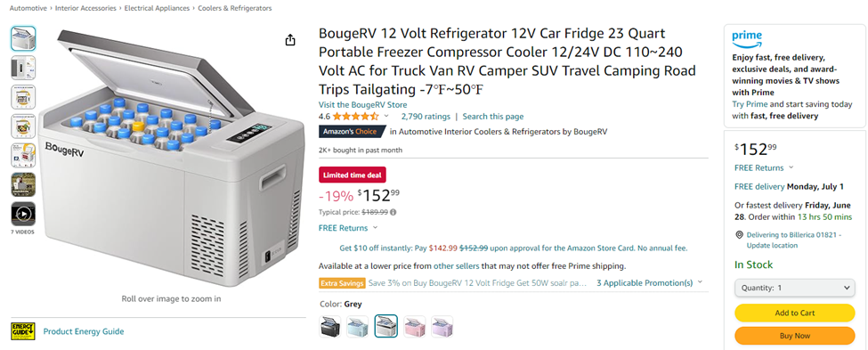This screenshot has width=868, height=350.
Task: Click the Buy Now button
Action: click(x=794, y=336)
